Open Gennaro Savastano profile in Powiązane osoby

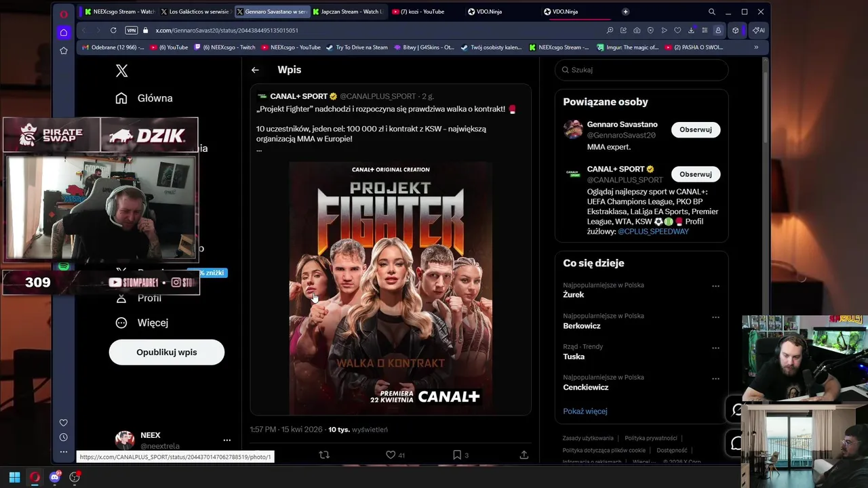point(623,125)
